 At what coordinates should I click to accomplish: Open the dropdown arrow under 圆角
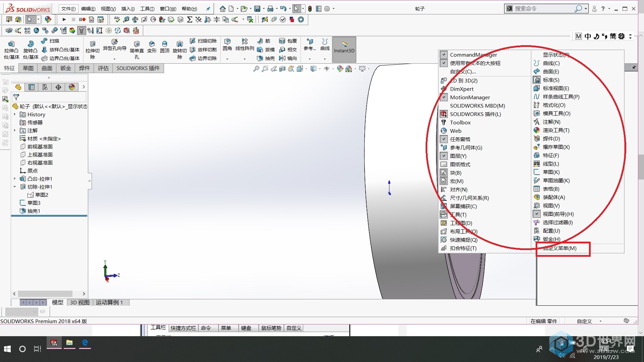[227, 59]
